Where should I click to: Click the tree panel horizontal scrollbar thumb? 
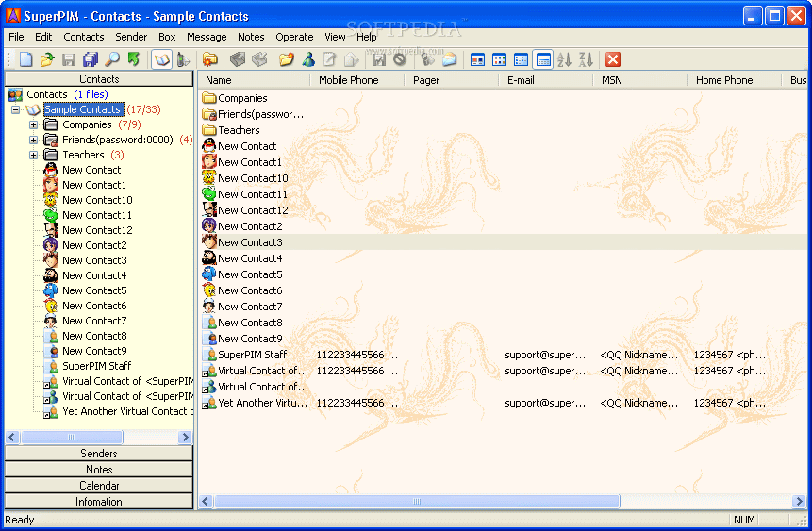(x=72, y=438)
